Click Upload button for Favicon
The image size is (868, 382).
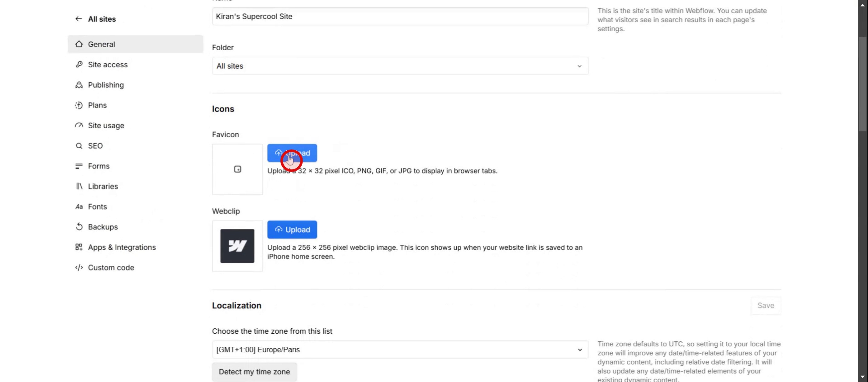pyautogui.click(x=292, y=153)
